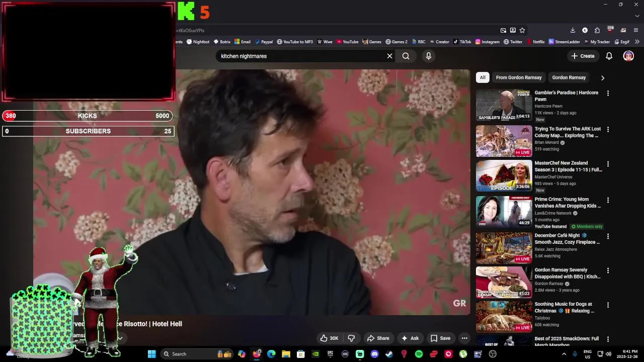Screen dimensions: 644x362
Task: Clear the kitchen nightmares search text
Action: coord(389,56)
